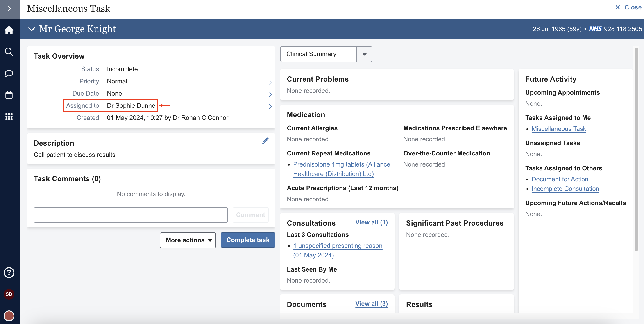The width and height of the screenshot is (644, 324).
Task: Click the task comment input field
Action: (x=131, y=215)
